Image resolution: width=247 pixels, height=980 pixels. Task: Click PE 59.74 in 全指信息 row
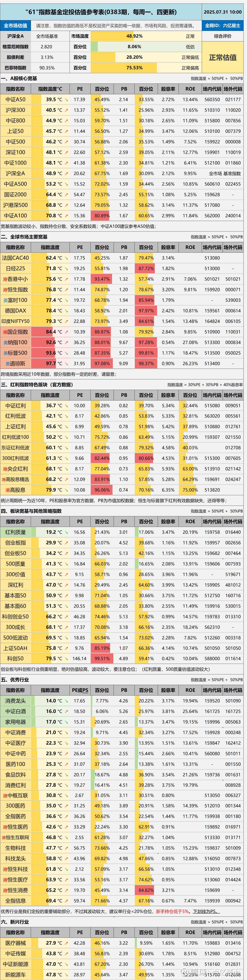(79, 901)
